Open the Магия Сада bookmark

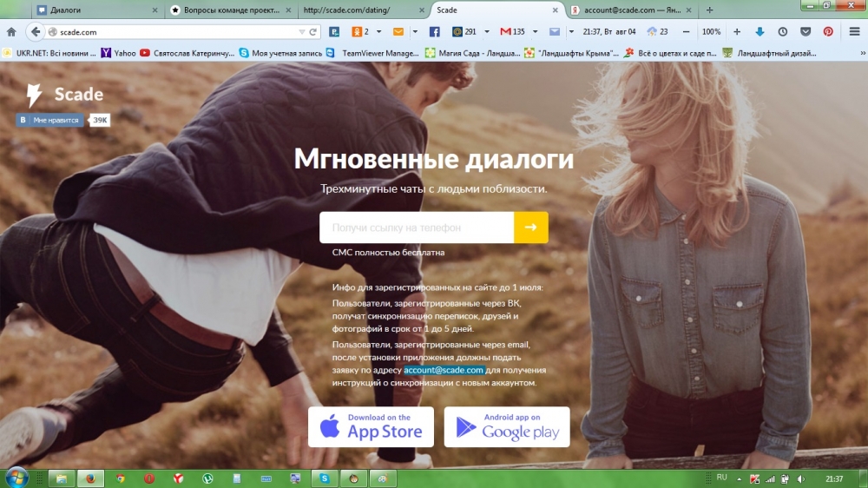tap(473, 53)
